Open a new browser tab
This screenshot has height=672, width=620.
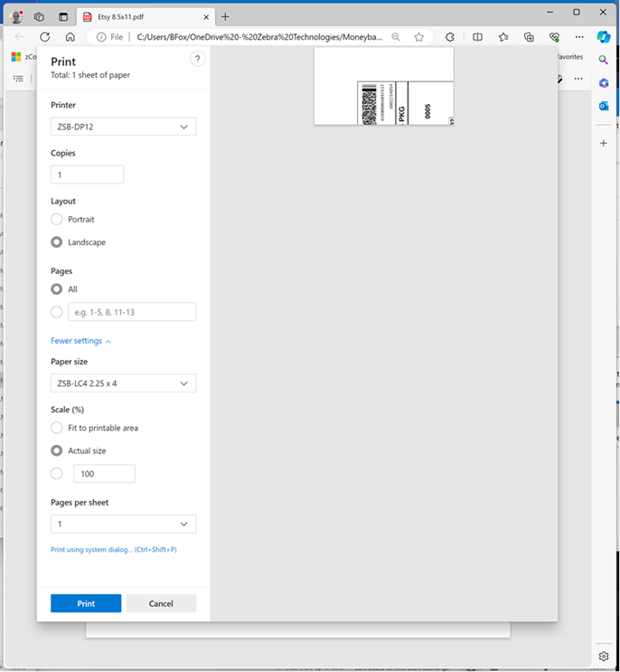click(x=226, y=16)
